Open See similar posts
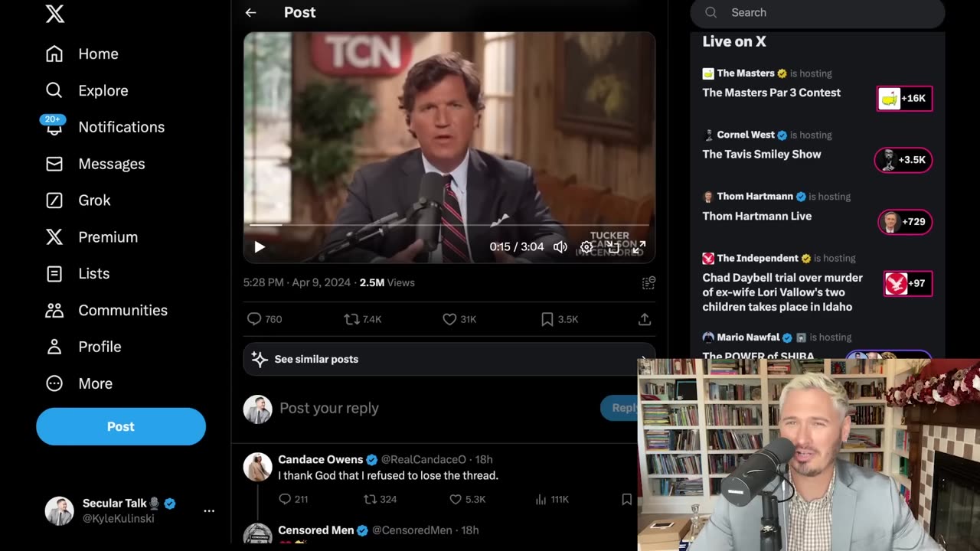 [449, 359]
